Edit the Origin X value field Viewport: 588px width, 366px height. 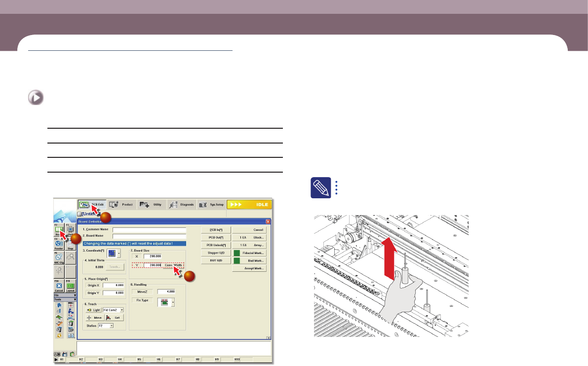pos(114,285)
